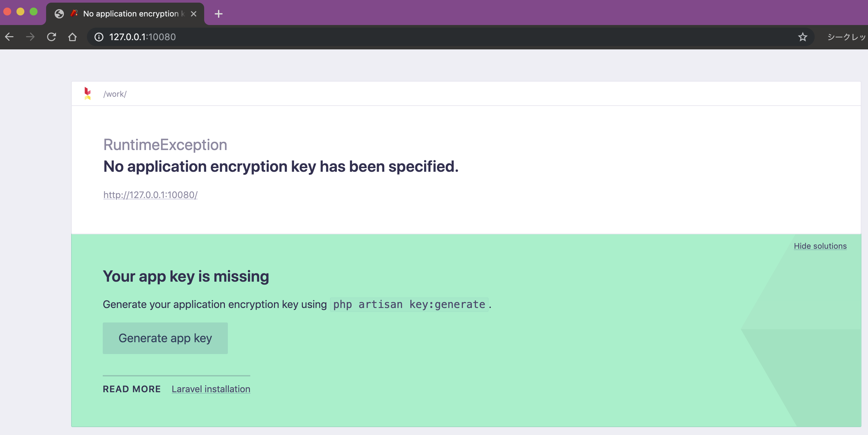Bookmark this page with the star

pos(802,37)
